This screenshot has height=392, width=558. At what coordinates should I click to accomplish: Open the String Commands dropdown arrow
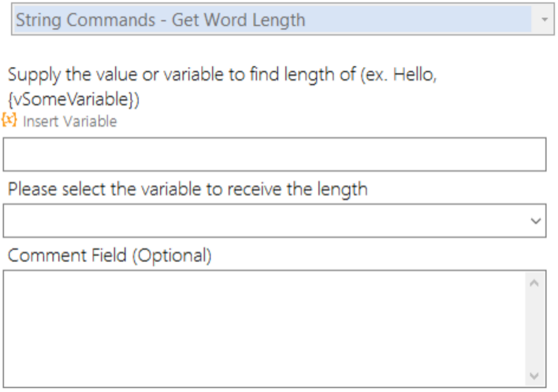544,19
